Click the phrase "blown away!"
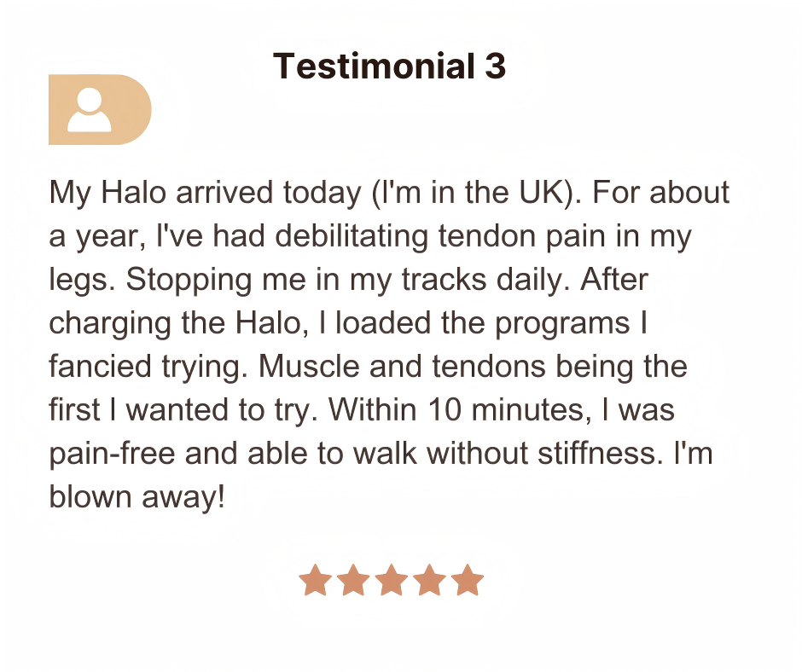The height and width of the screenshot is (672, 802). [x=137, y=497]
